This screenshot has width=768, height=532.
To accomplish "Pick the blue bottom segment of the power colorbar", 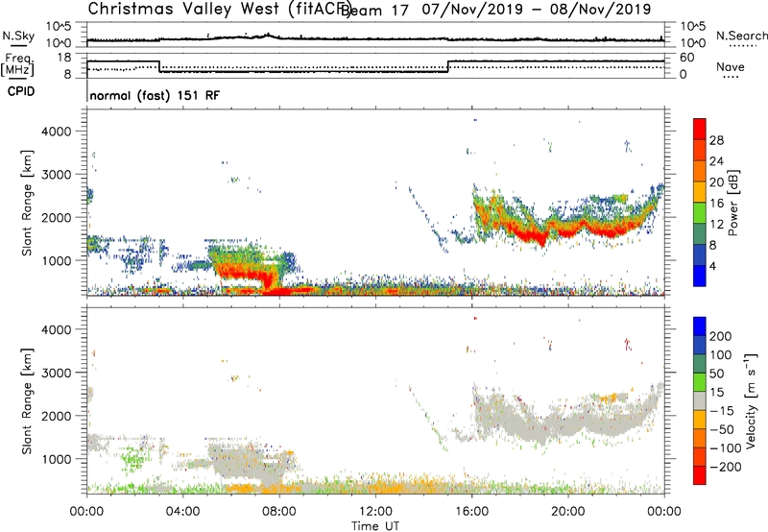I will click(x=700, y=277).
